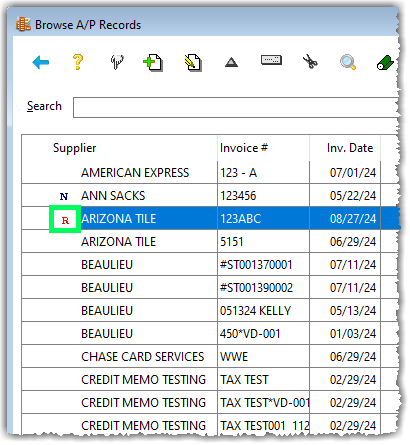Click the Search label
The height and width of the screenshot is (445, 410).
pos(44,106)
